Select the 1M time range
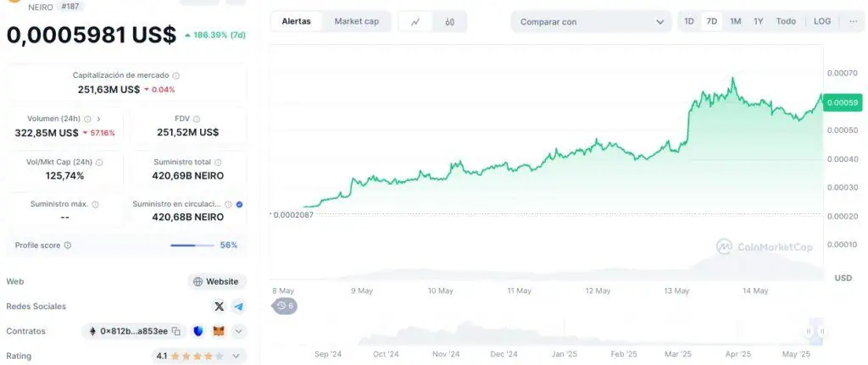868x365 pixels. click(x=735, y=21)
